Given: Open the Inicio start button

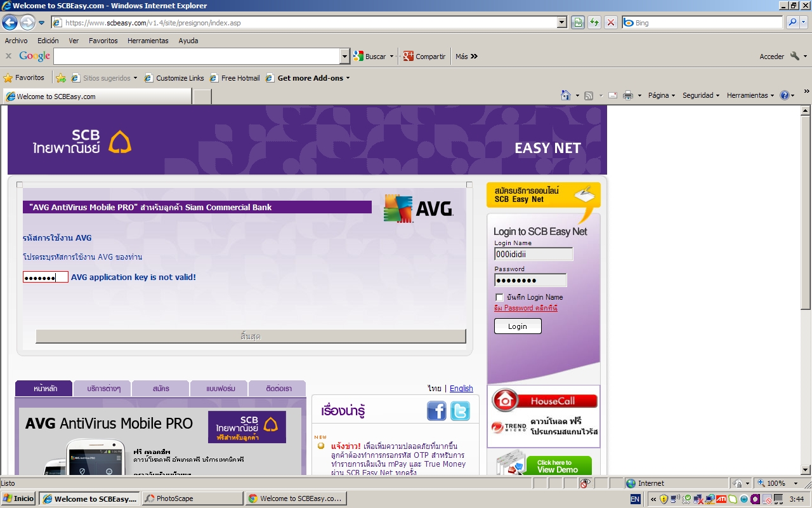Looking at the screenshot, I should 18,498.
